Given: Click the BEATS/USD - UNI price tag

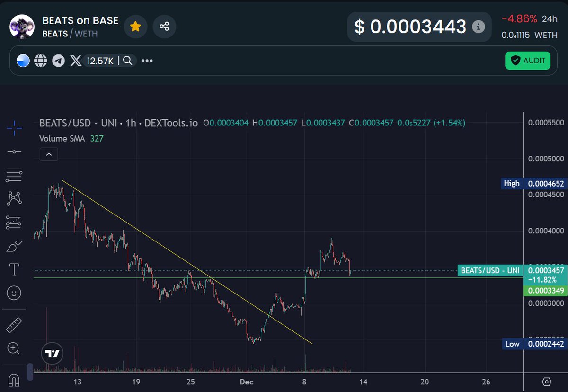Looking at the screenshot, I should 490,271.
